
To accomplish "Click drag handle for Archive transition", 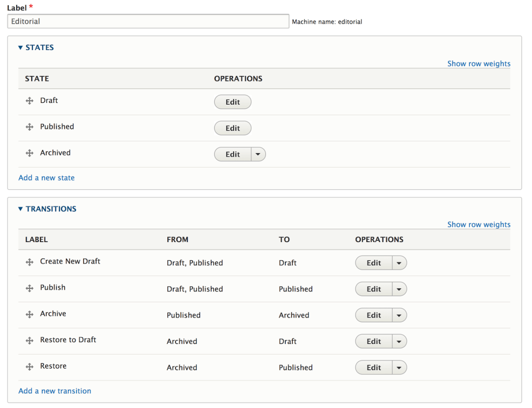I will [x=30, y=314].
